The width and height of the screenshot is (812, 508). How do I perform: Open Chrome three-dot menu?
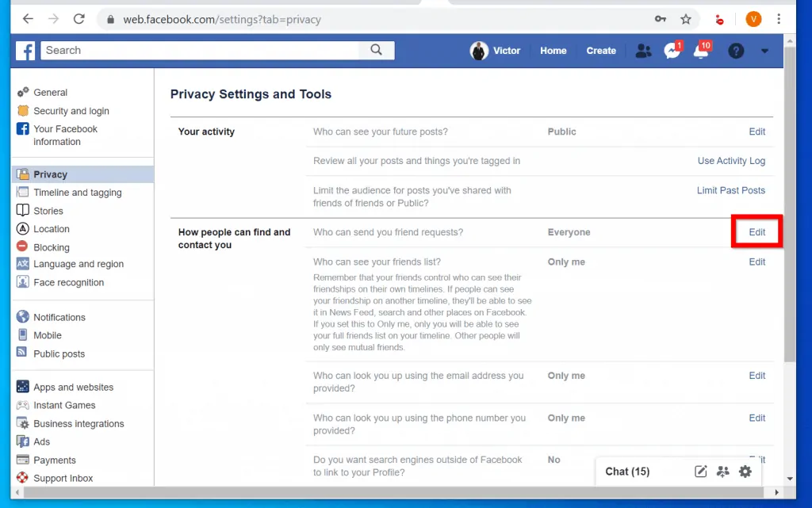coord(779,19)
